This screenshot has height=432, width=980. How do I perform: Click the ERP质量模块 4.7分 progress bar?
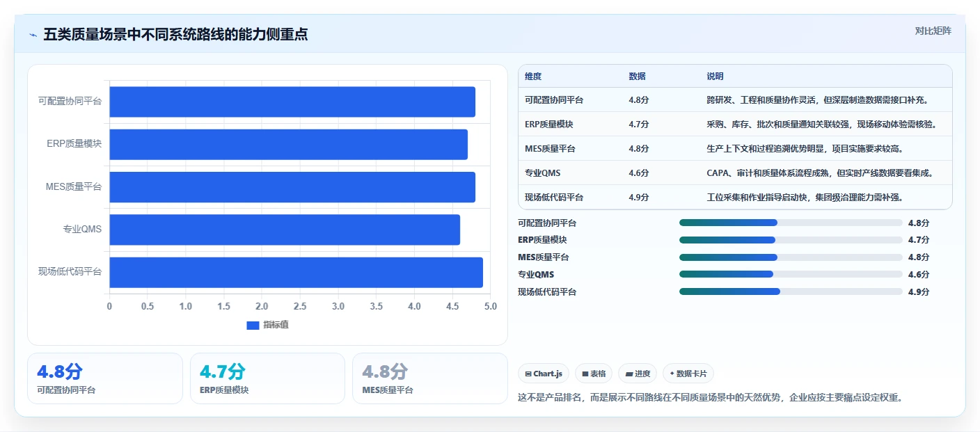pos(791,240)
